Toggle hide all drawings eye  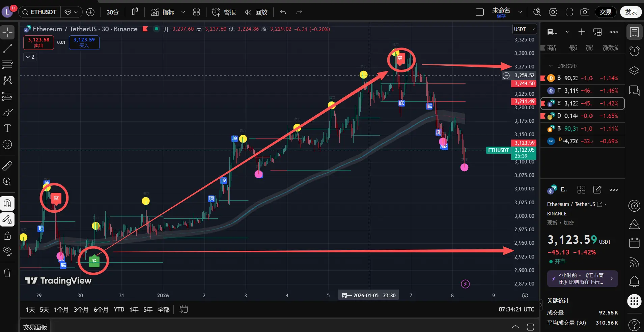coord(7,251)
